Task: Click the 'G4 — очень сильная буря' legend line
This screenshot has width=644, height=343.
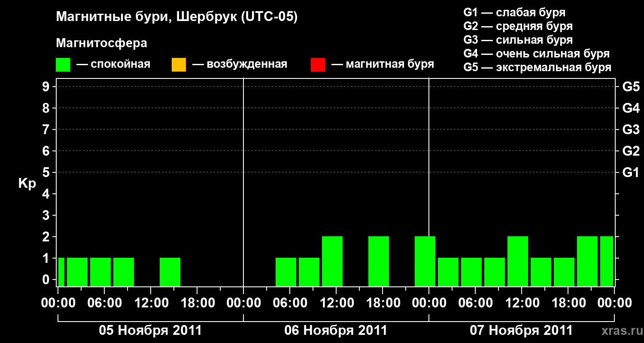Action: [x=536, y=54]
